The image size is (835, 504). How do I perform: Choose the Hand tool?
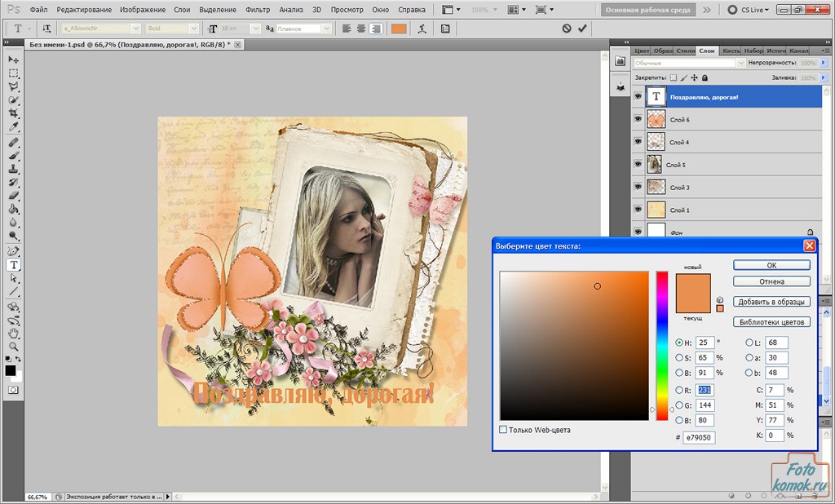14,334
